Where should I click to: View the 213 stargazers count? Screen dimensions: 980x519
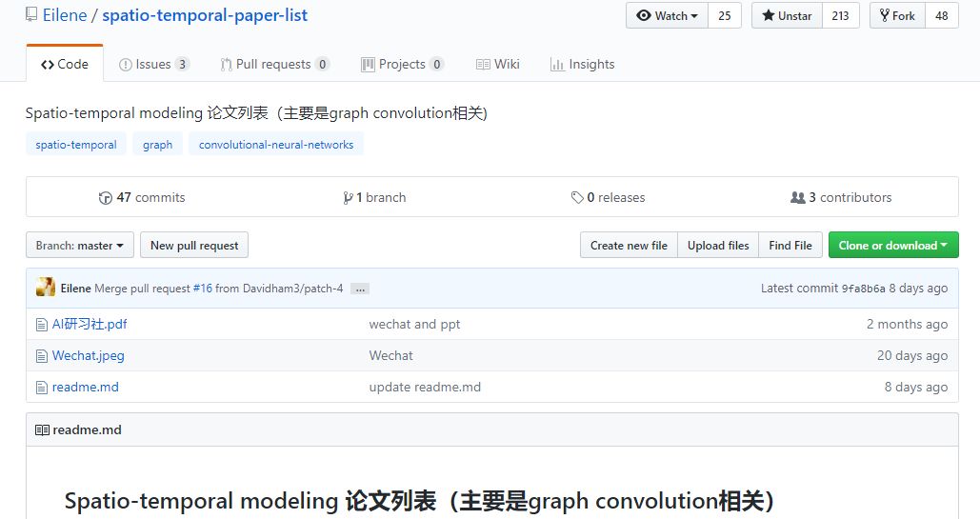point(841,15)
